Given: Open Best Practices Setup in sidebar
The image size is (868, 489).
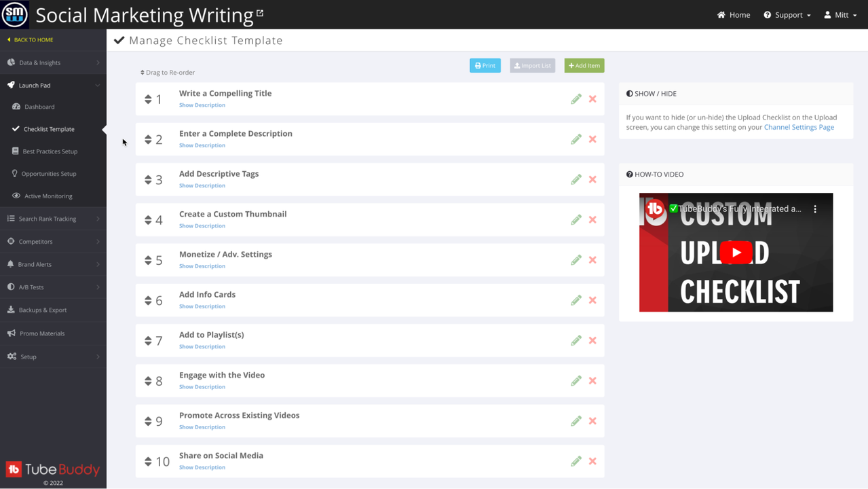Looking at the screenshot, I should (x=50, y=151).
